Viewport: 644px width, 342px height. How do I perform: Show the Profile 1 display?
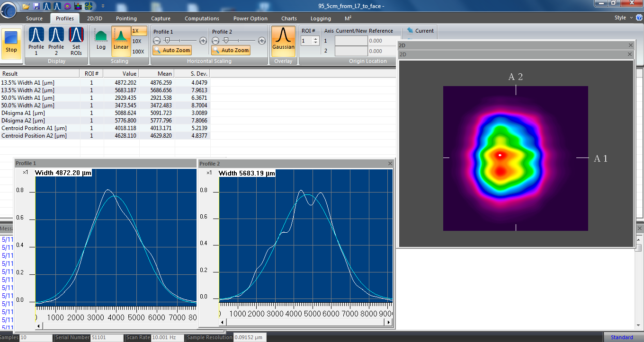pyautogui.click(x=36, y=42)
